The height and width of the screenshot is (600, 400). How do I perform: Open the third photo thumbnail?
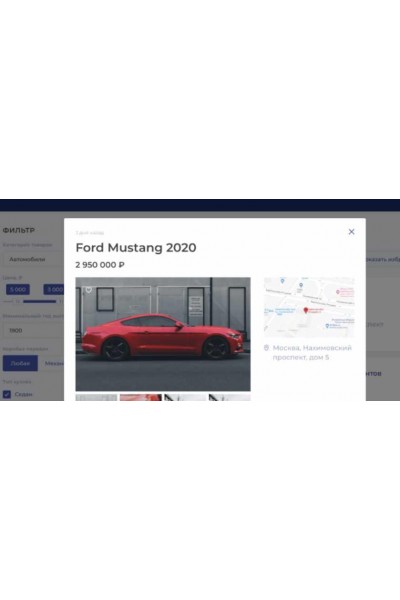coord(185,398)
